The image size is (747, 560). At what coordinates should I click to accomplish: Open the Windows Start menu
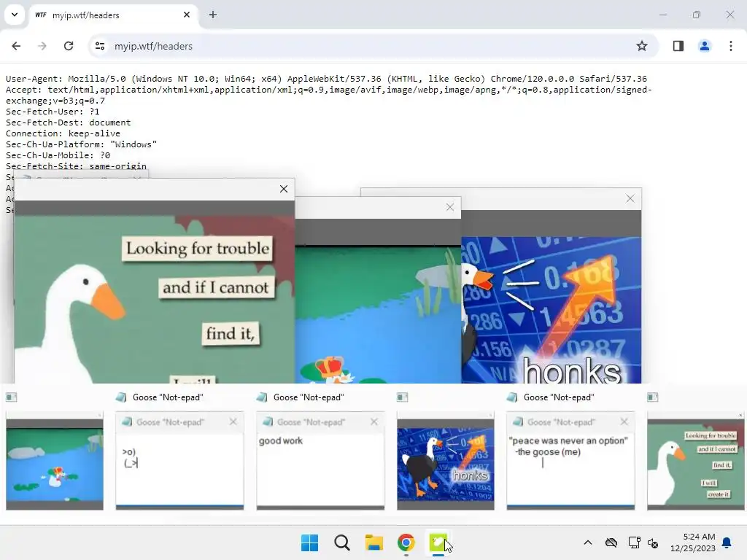(309, 542)
